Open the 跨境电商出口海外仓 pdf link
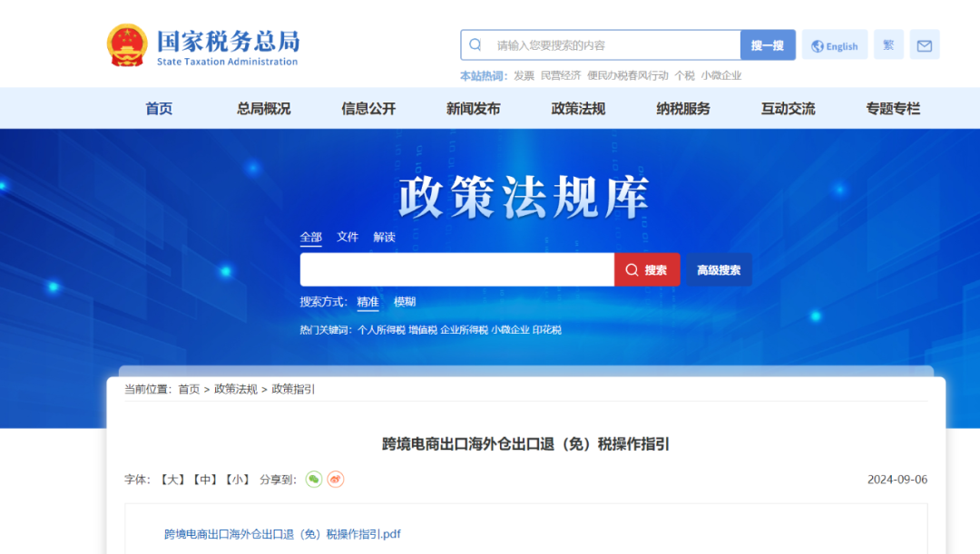This screenshot has width=980, height=554. [x=282, y=534]
